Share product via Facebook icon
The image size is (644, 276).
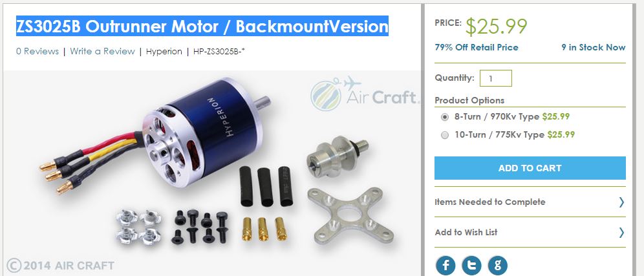[445, 265]
